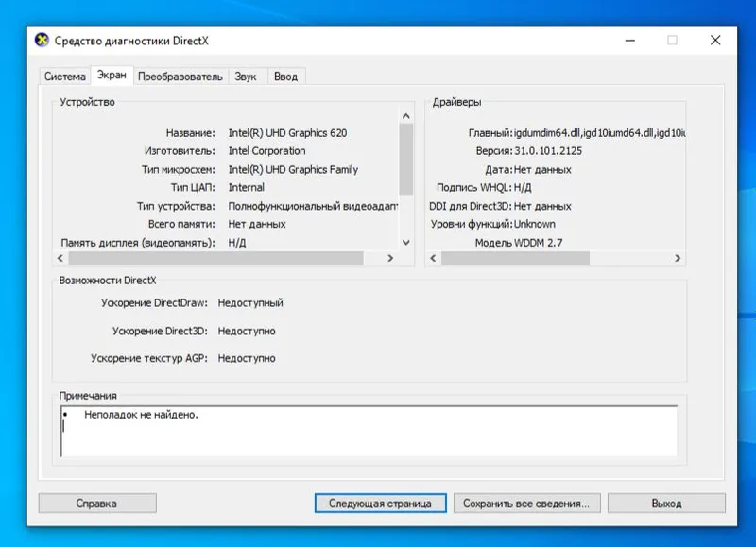Click the DirectX diagnostic tool title icon

pyautogui.click(x=43, y=41)
